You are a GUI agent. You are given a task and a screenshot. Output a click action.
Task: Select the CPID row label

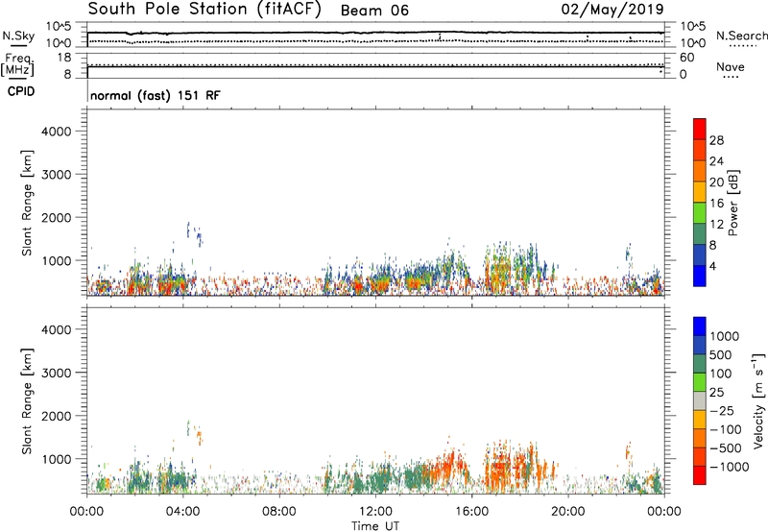(x=21, y=91)
